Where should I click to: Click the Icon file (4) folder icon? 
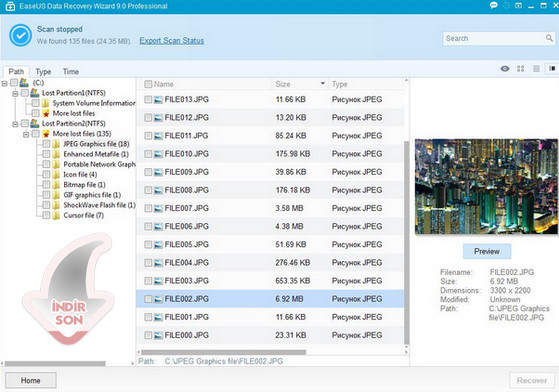56,175
